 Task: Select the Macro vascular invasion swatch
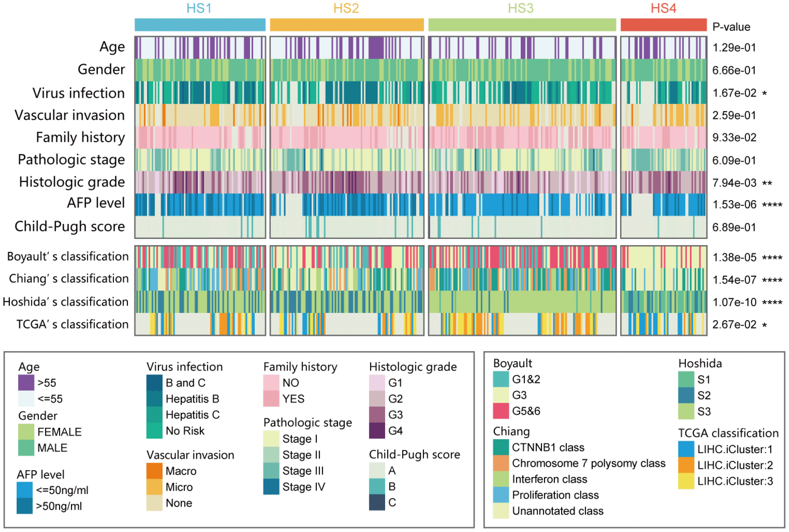pyautogui.click(x=155, y=471)
